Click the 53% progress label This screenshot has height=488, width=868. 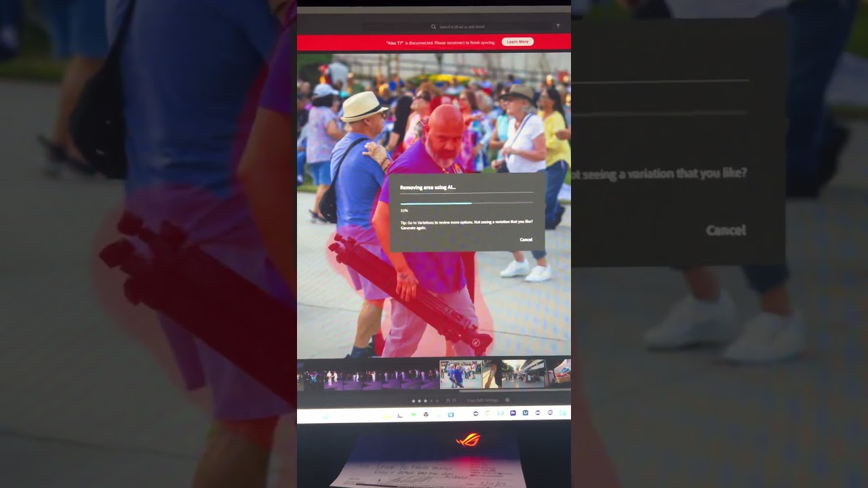coord(404,211)
